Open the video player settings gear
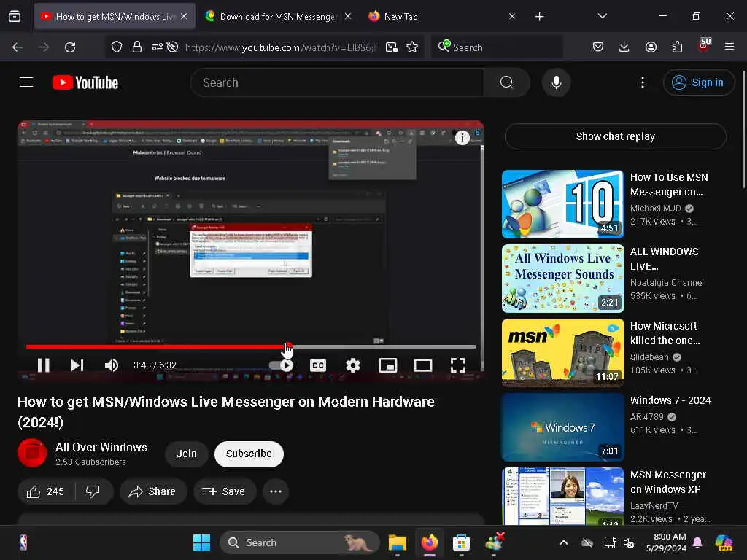The height and width of the screenshot is (560, 747). 352,365
